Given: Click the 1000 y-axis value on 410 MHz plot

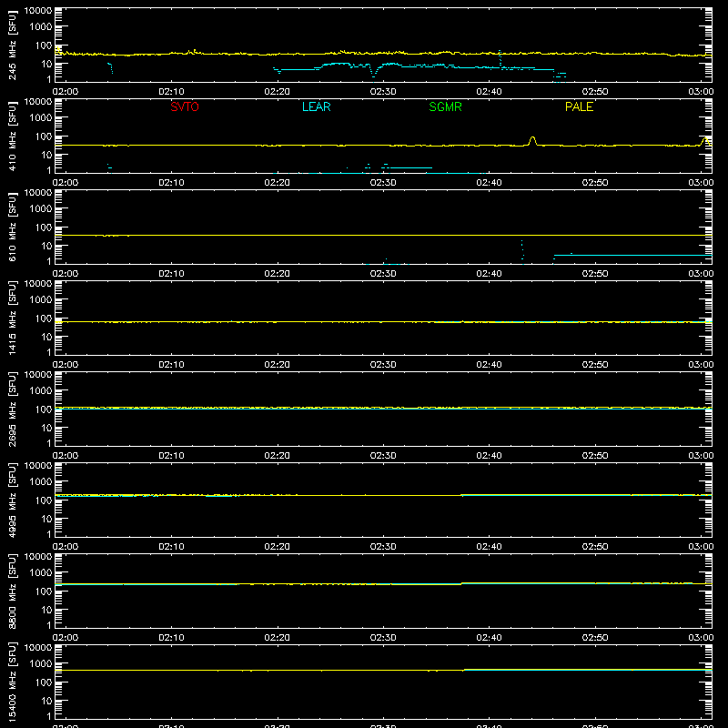Looking at the screenshot, I should 41,118.
